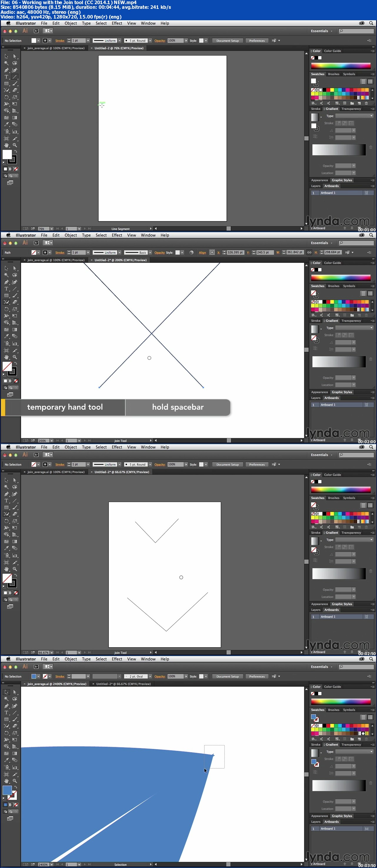The image size is (377, 868).
Task: Pick the black swatch in 76% Swatches panel
Action: (324, 90)
